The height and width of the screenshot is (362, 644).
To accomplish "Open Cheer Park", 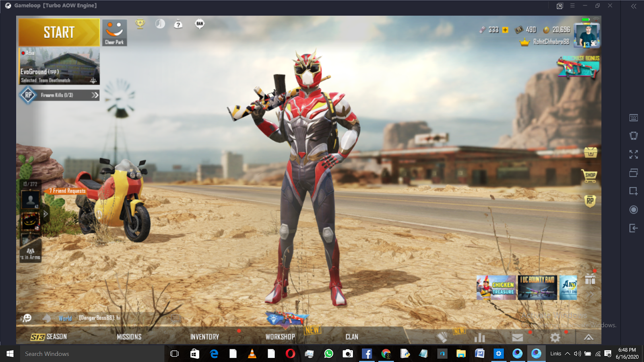I will coord(115,33).
